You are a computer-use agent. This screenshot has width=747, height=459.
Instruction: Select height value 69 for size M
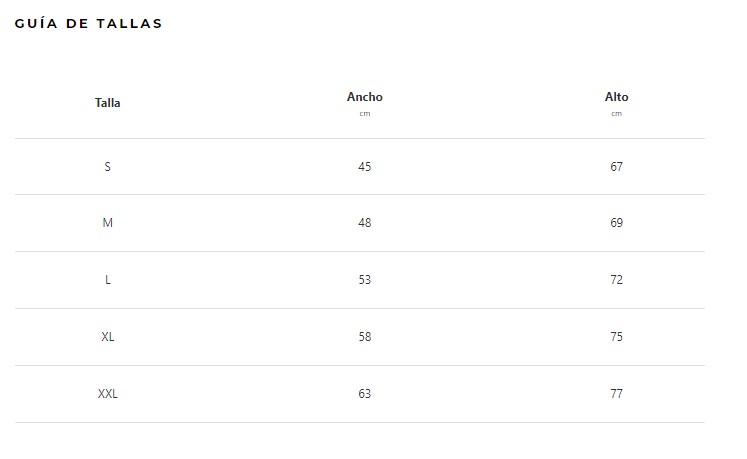[616, 223]
